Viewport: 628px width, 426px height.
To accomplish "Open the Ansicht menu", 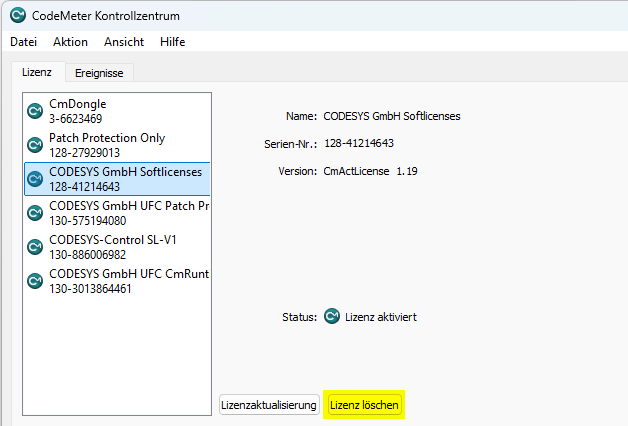I will (x=124, y=42).
